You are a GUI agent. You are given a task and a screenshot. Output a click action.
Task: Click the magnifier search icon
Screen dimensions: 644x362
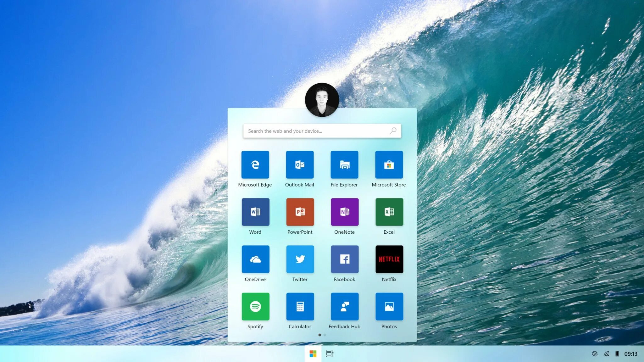(x=393, y=131)
